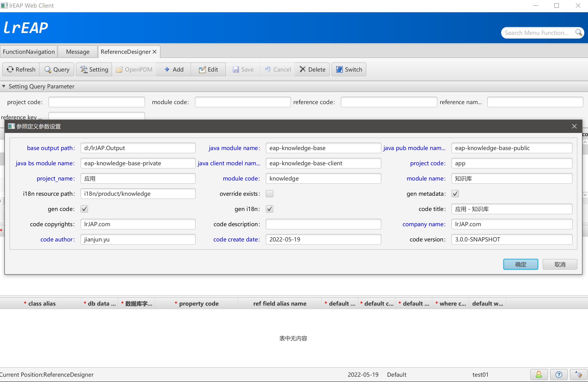This screenshot has height=382, width=588.
Task: Click the project_name field containing 应用
Action: (138, 178)
